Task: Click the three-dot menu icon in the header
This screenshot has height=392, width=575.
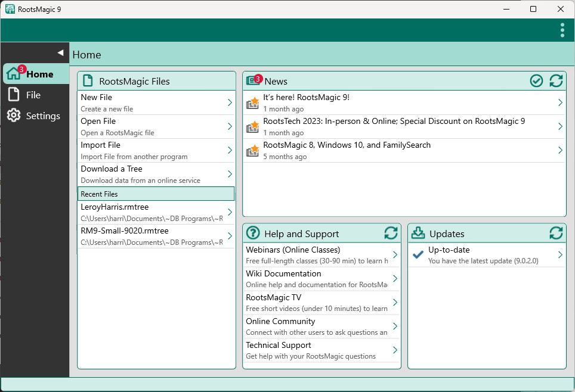Action: tap(562, 30)
